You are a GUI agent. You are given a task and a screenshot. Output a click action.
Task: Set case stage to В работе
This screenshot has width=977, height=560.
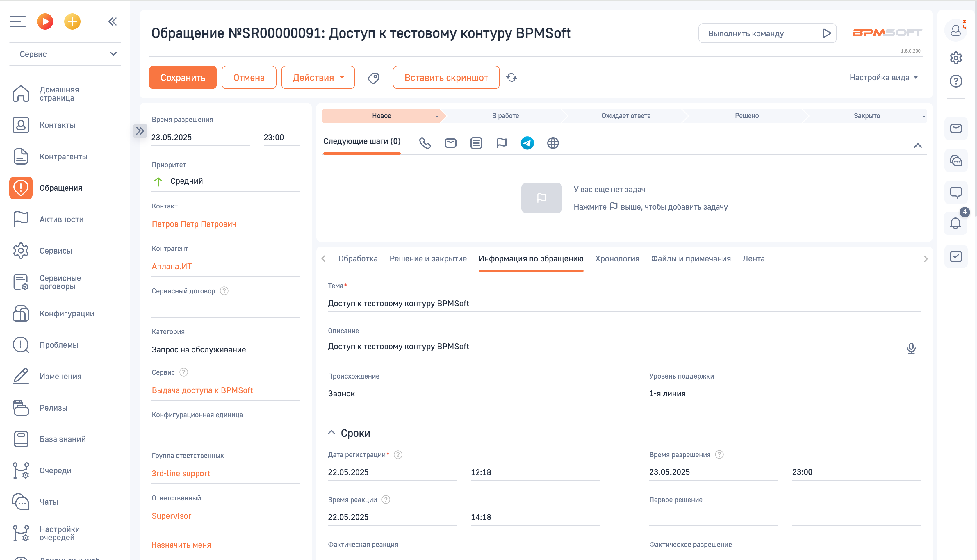(x=505, y=116)
